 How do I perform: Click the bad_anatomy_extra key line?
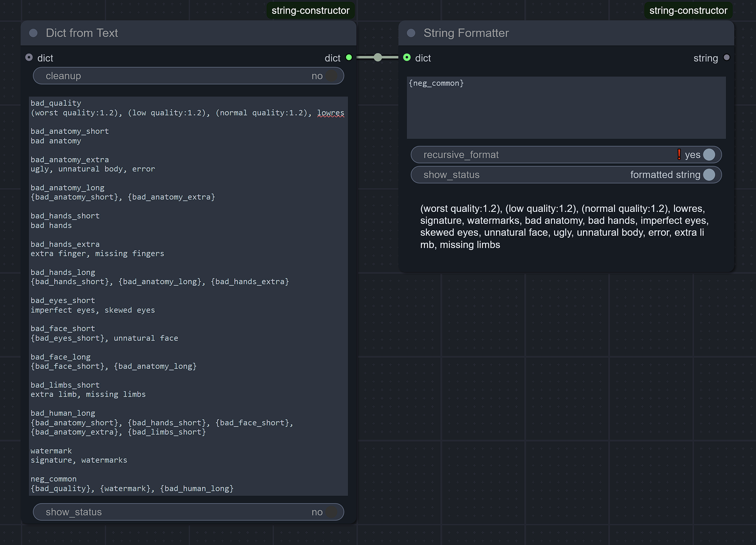[70, 160]
